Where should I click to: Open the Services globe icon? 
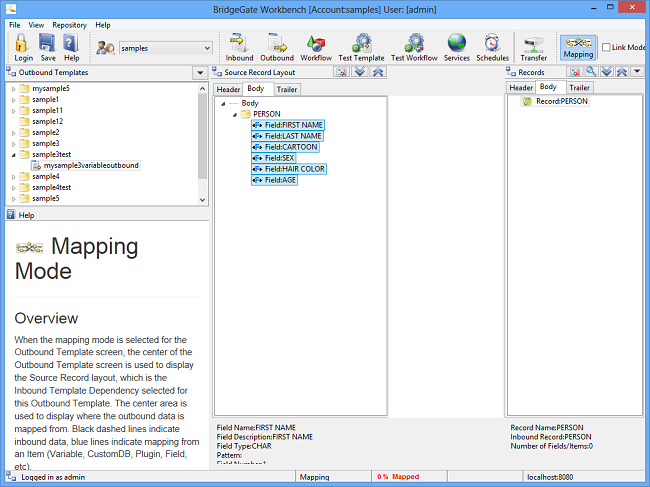click(456, 43)
